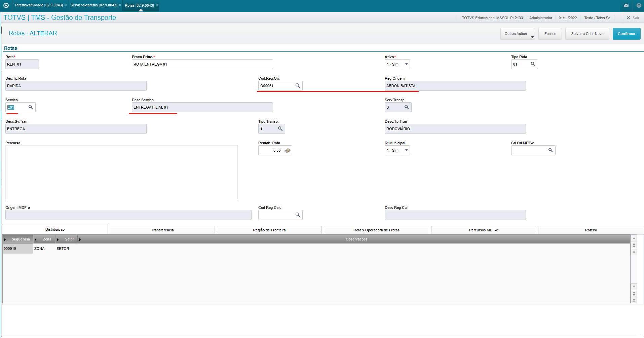644x338 pixels.
Task: Select the Transferencia tab
Action: pos(162,230)
